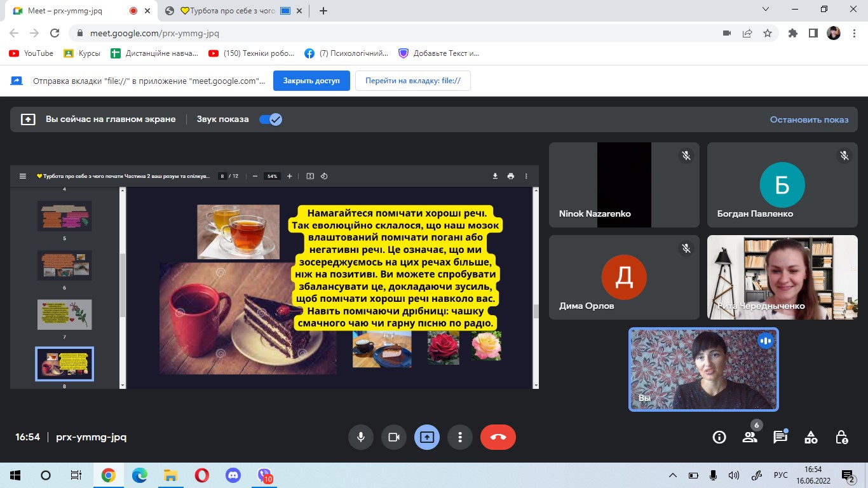Screen dimensions: 868x488
Task: Open File Explorer from taskbar
Action: (170, 475)
